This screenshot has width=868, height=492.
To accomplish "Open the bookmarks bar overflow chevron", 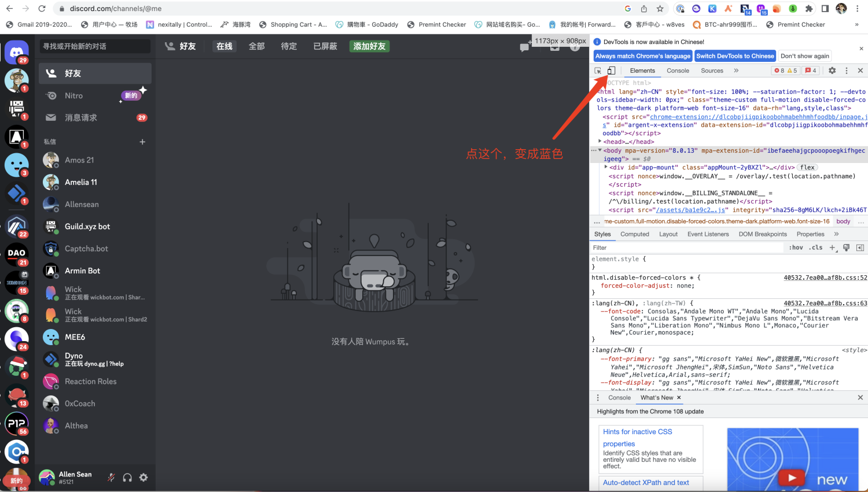I will [857, 25].
